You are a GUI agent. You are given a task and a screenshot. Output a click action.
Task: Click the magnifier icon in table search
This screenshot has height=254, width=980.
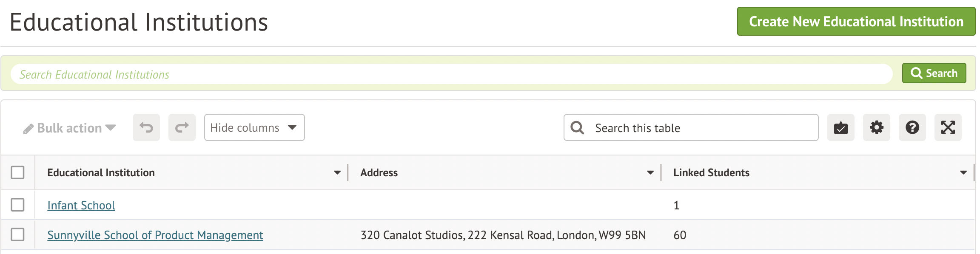point(577,127)
